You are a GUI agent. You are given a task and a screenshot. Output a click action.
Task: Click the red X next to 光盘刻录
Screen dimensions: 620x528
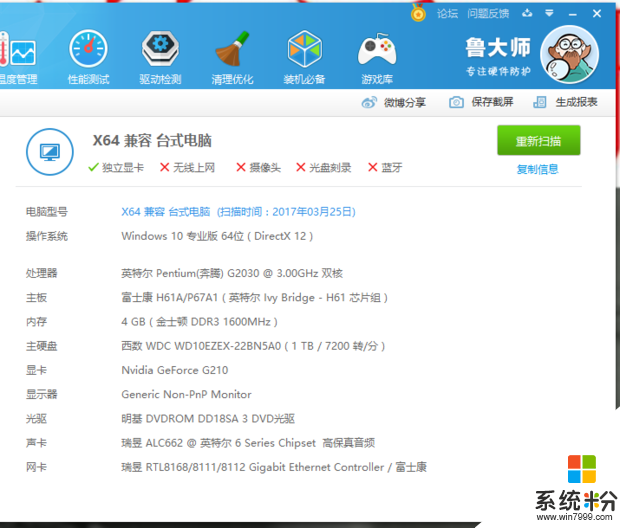click(301, 167)
